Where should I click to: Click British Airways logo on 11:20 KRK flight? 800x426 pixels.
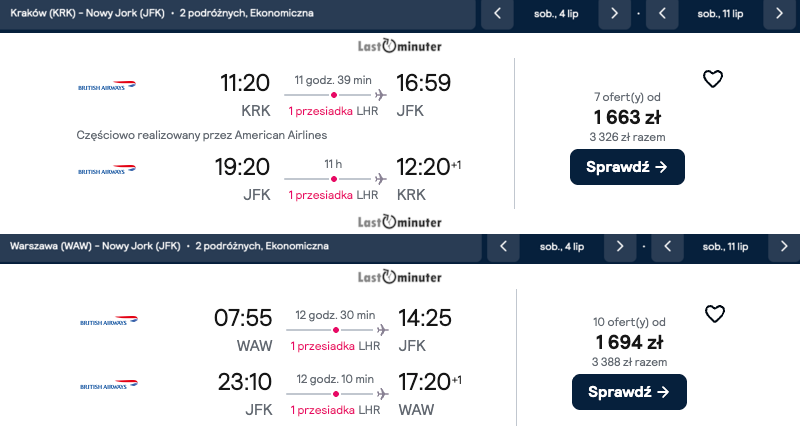coord(107,86)
